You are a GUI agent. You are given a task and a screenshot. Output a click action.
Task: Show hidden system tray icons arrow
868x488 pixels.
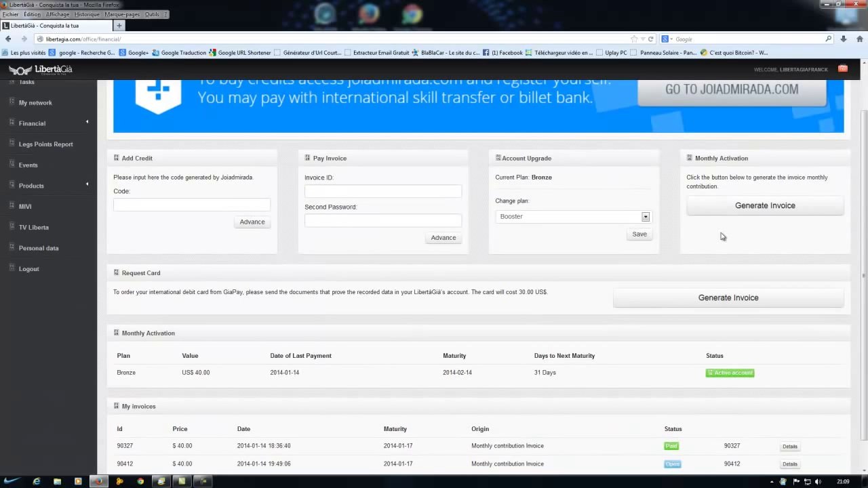(x=772, y=481)
